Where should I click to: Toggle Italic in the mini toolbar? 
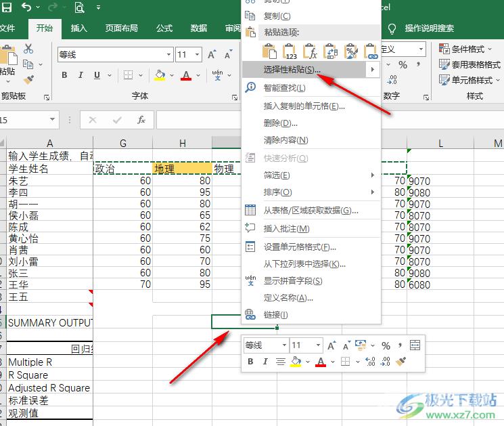[x=265, y=362]
